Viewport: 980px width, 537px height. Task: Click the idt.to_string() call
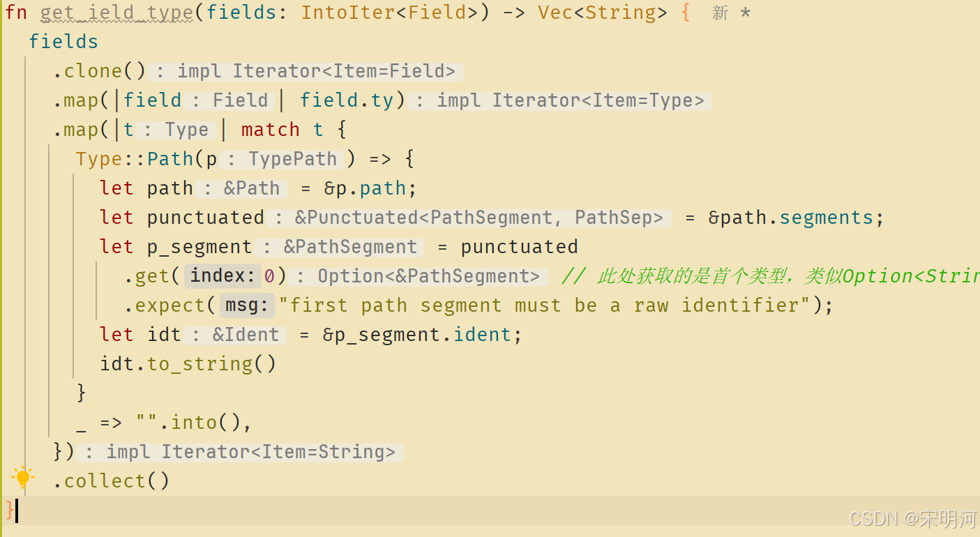(x=188, y=364)
